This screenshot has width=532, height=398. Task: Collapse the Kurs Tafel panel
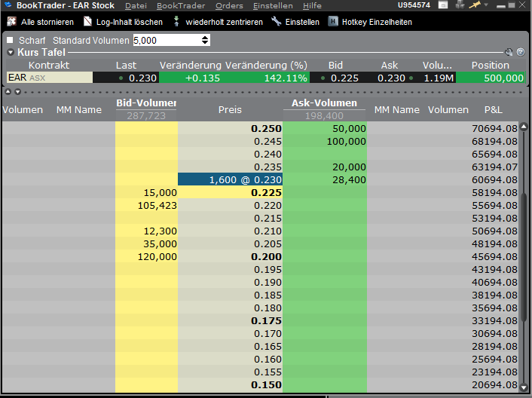click(11, 53)
